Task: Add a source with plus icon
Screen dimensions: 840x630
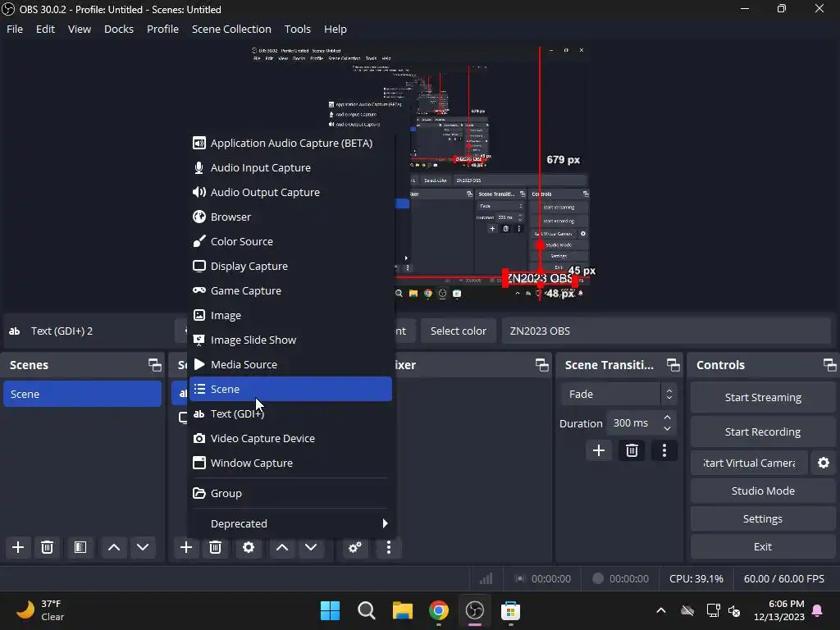Action: (186, 547)
